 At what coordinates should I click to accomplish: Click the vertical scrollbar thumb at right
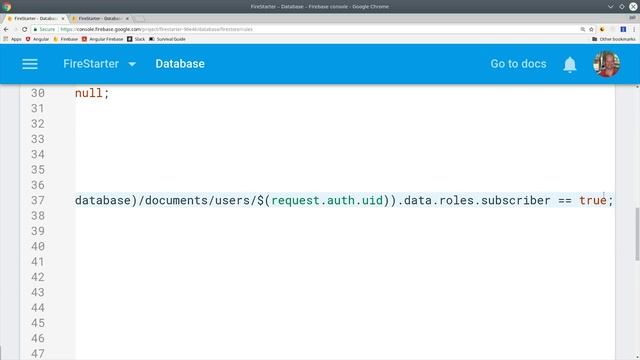click(x=637, y=233)
